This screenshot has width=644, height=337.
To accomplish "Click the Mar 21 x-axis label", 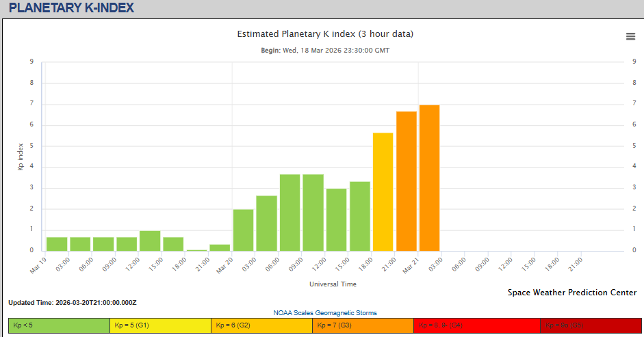I will [x=409, y=267].
